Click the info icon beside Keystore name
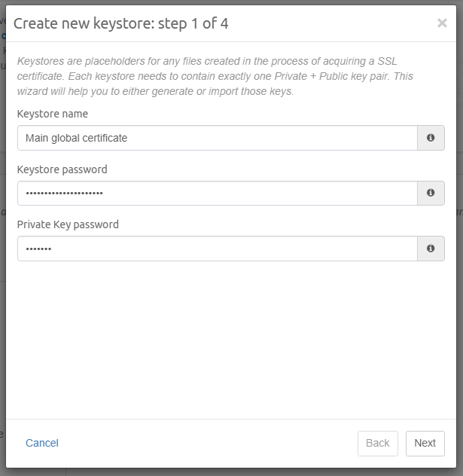 pyautogui.click(x=431, y=138)
